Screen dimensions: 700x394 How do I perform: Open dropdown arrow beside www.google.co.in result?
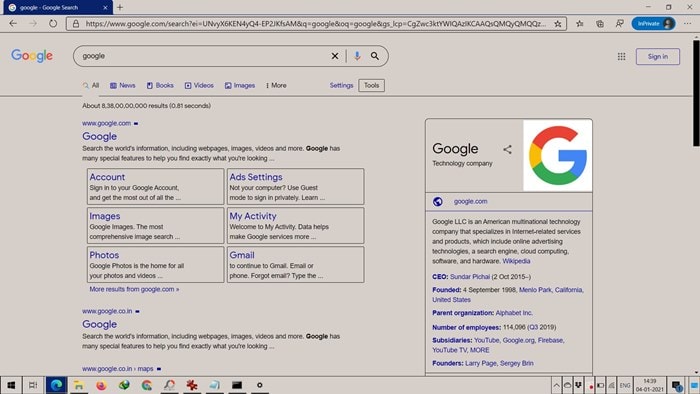click(138, 311)
